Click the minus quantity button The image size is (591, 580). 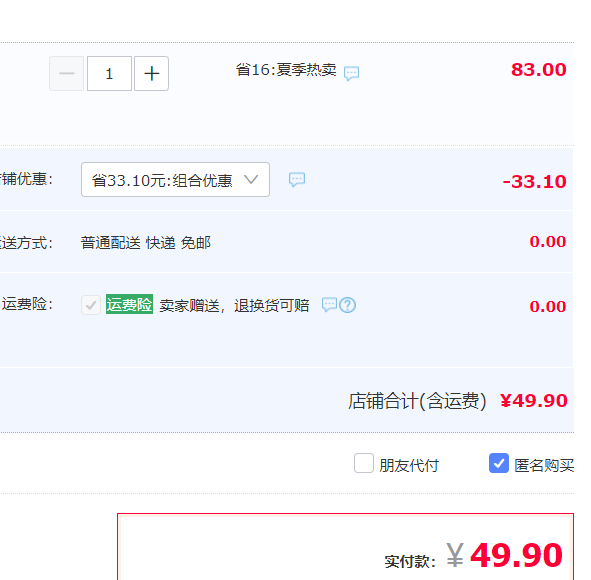point(67,73)
